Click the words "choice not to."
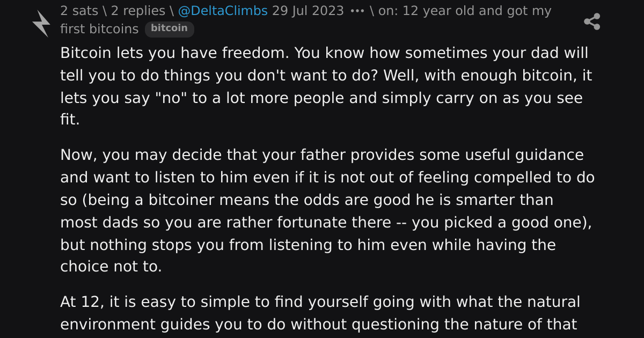The height and width of the screenshot is (338, 644). click(111, 267)
